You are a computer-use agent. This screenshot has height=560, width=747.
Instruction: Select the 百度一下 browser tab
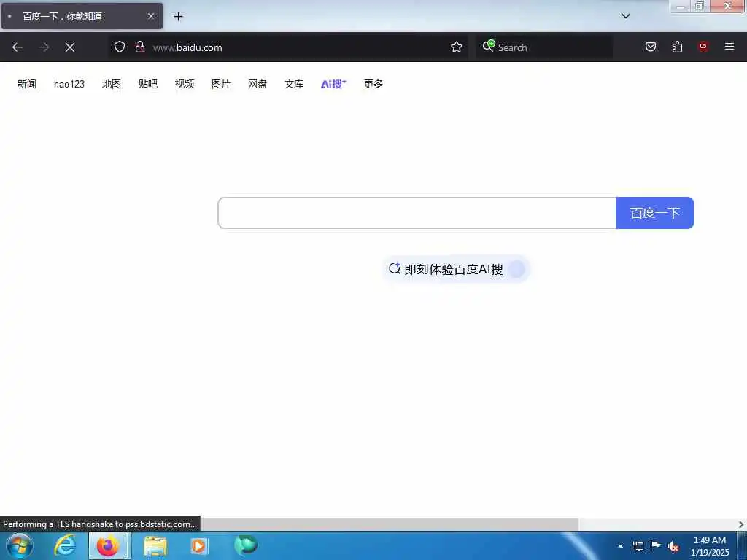[82, 16]
